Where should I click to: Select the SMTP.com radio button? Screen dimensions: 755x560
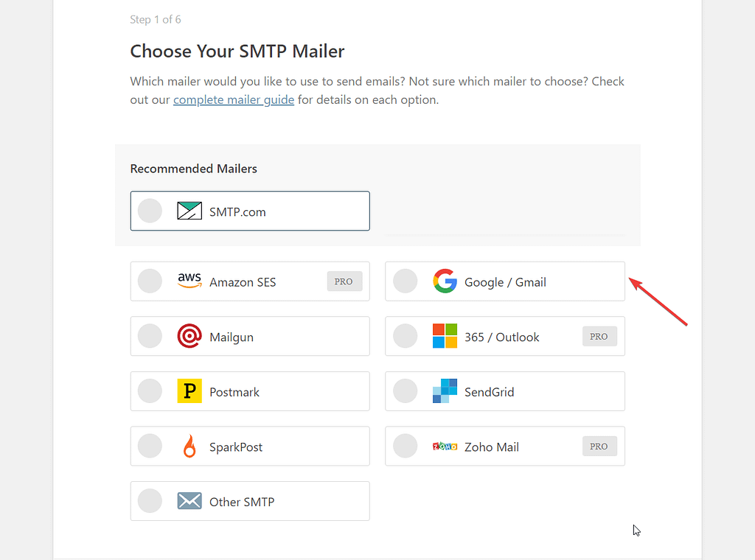(150, 211)
